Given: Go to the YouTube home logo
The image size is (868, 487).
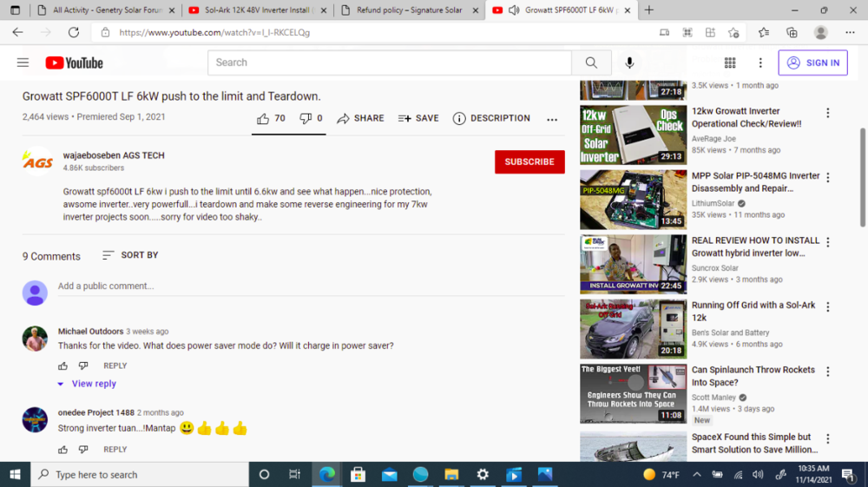Looking at the screenshot, I should [74, 63].
